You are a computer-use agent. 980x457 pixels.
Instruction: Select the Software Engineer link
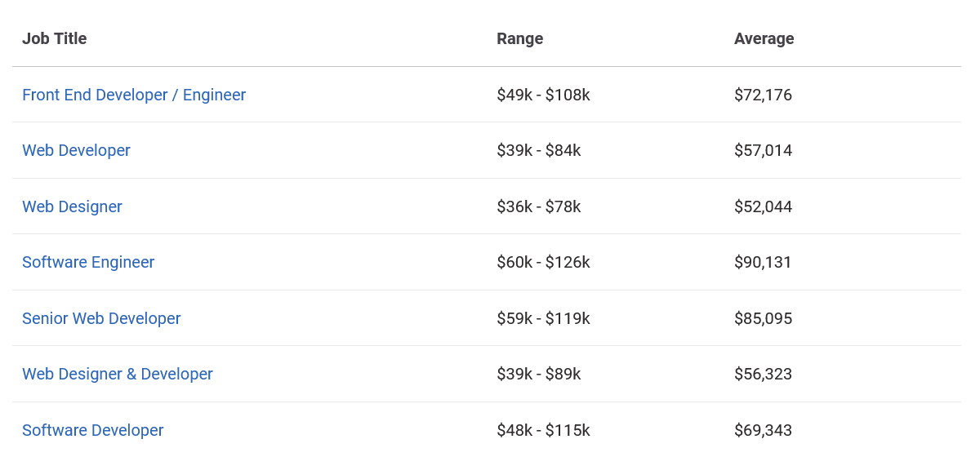coord(88,262)
